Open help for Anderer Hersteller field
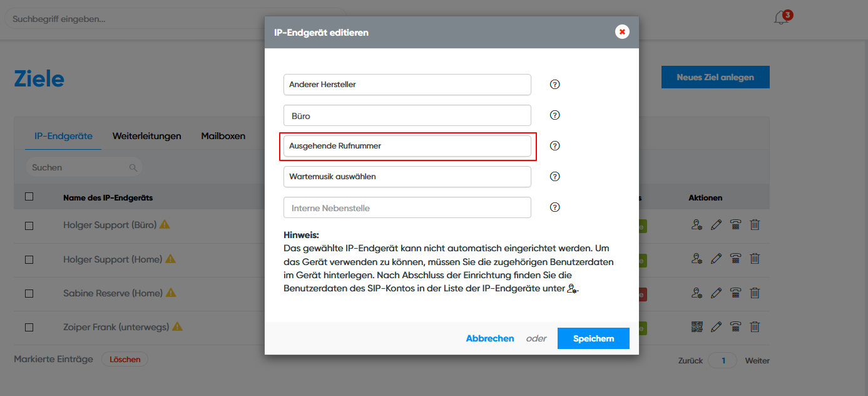This screenshot has width=868, height=396. (x=554, y=85)
